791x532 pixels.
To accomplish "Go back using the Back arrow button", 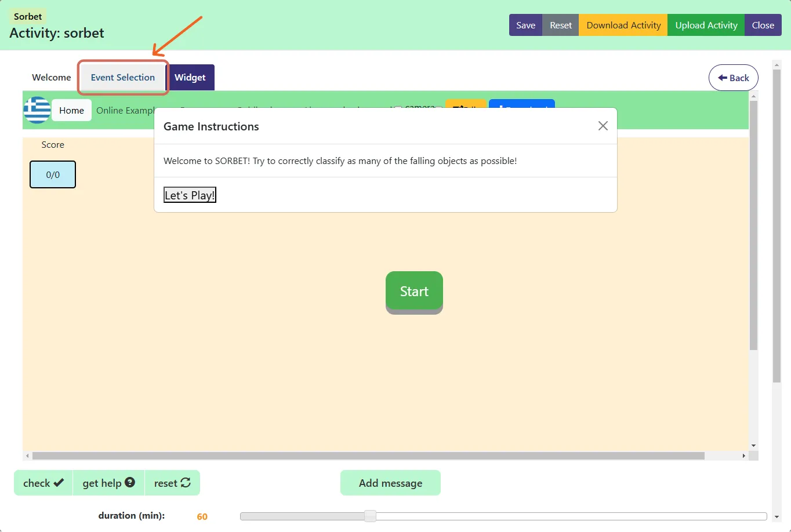I will click(x=733, y=78).
